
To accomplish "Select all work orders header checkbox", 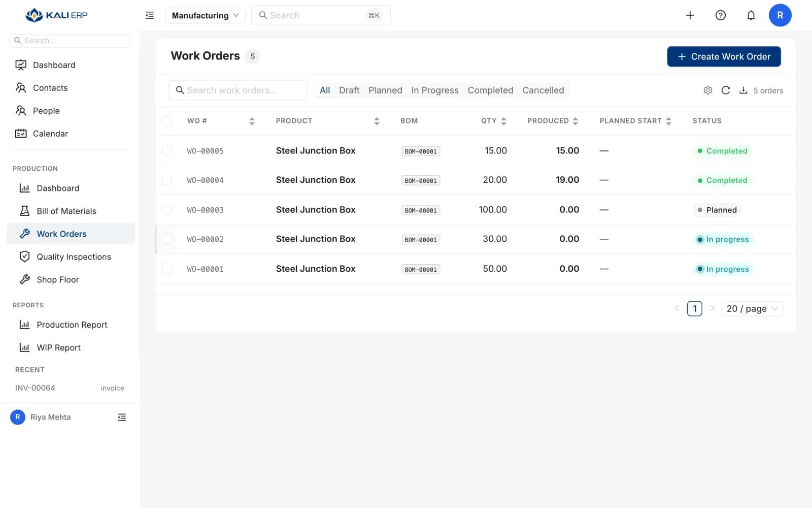I will click(x=166, y=121).
